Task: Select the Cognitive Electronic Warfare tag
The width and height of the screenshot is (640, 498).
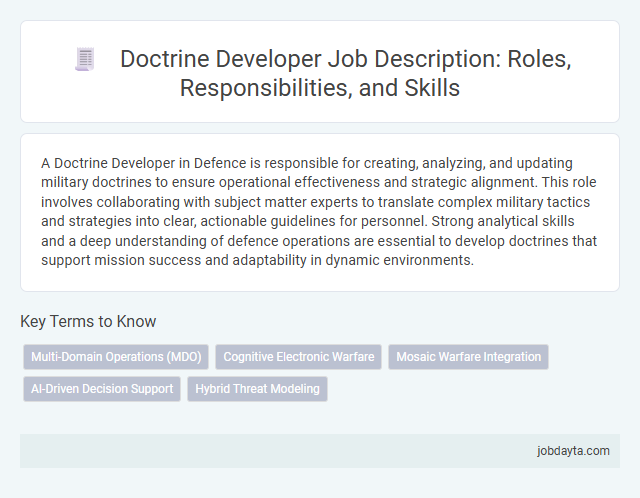Action: [x=298, y=357]
